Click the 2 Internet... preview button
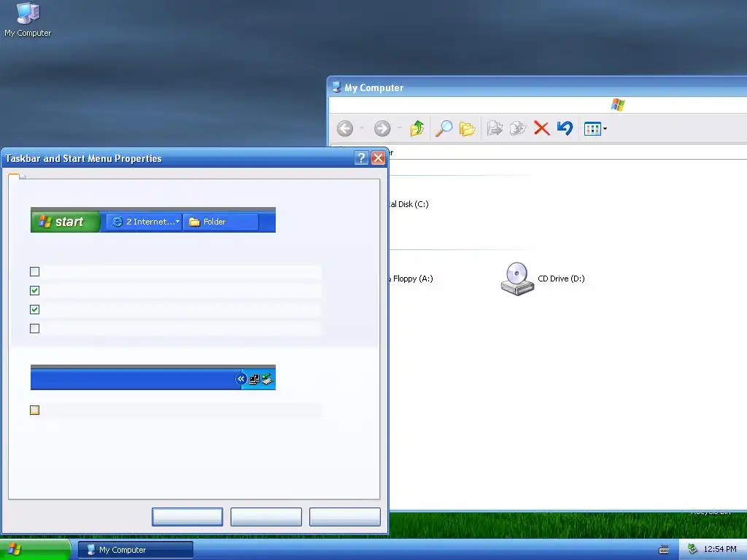Viewport: 747px width, 560px height. tap(144, 222)
